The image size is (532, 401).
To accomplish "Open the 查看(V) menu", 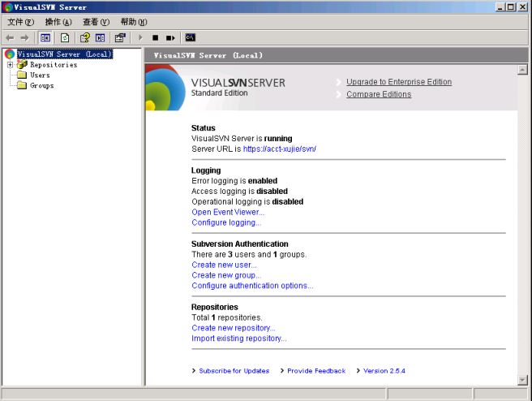I will tap(96, 22).
